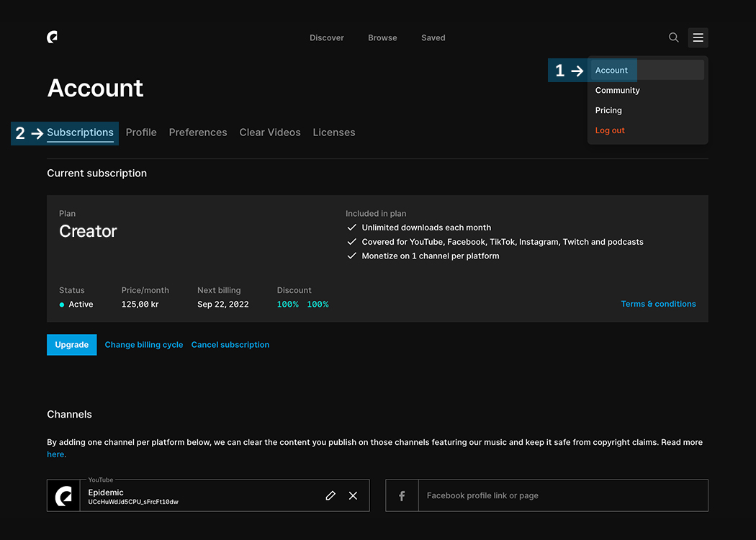Click the Epidemic channel logo thumbnail

point(64,495)
